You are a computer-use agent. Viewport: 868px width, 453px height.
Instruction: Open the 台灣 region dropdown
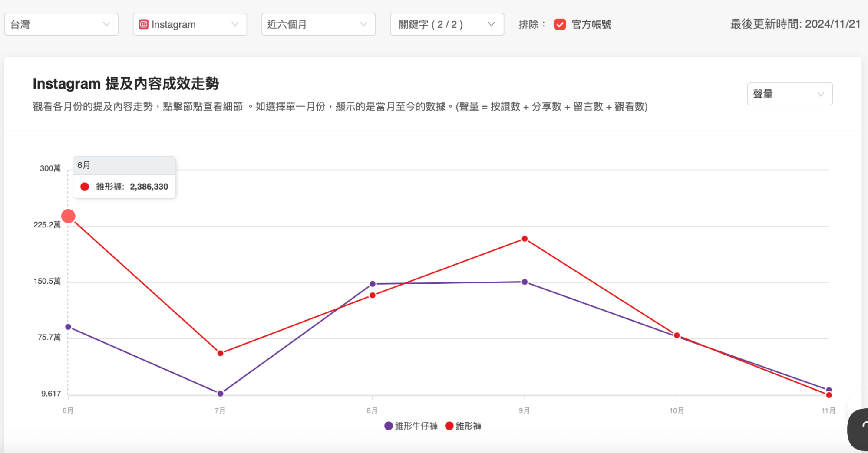click(x=61, y=24)
